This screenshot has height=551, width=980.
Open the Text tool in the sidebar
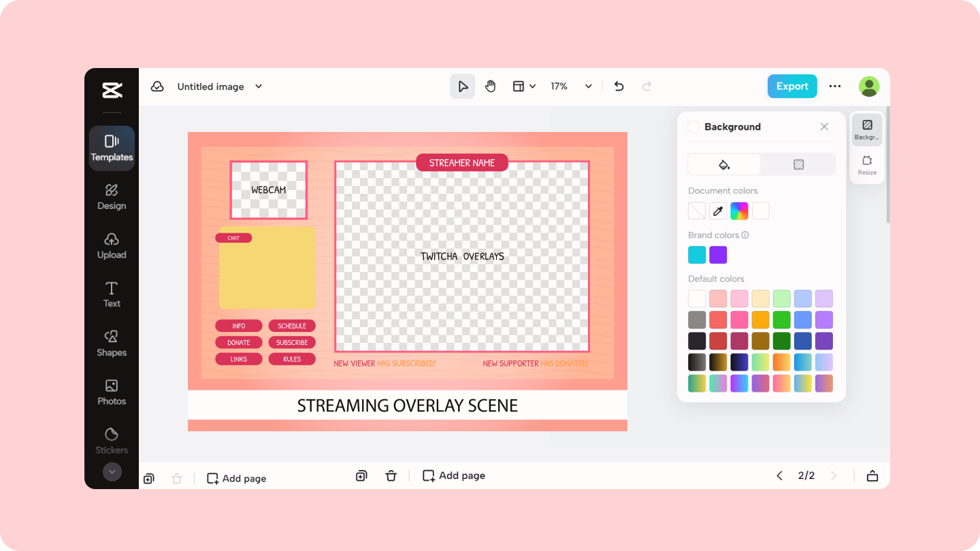(x=111, y=294)
